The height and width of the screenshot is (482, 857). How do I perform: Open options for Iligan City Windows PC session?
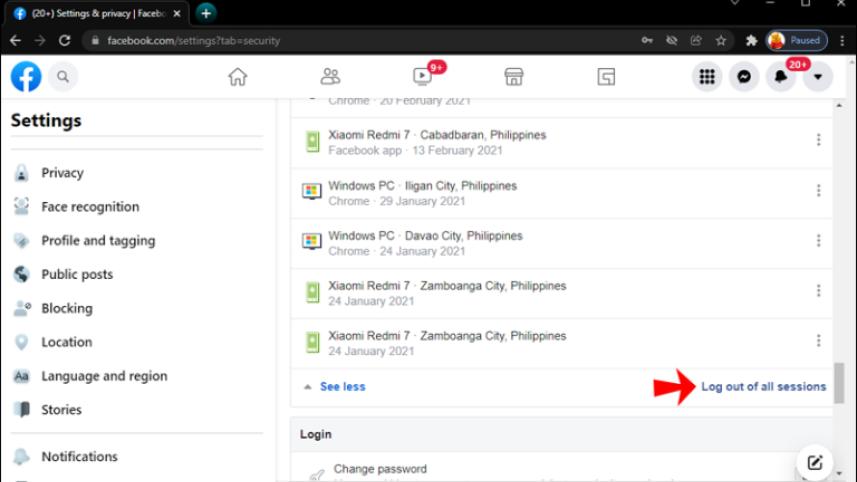(x=818, y=191)
